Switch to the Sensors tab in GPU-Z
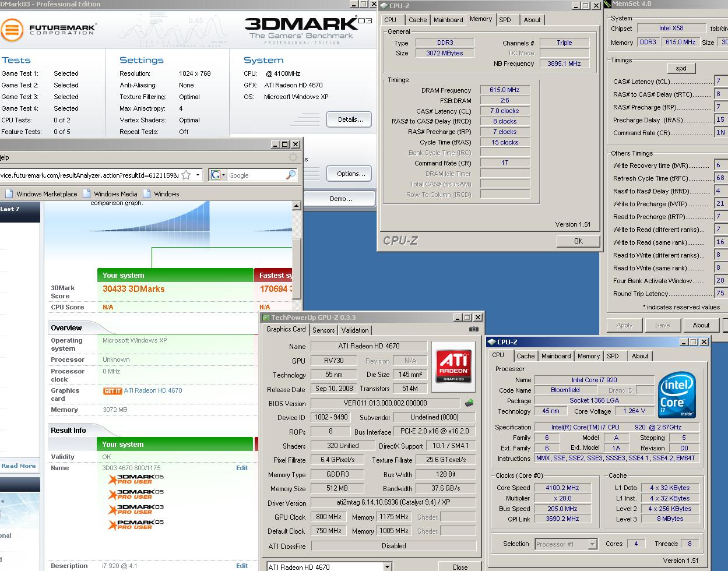 tap(323, 330)
